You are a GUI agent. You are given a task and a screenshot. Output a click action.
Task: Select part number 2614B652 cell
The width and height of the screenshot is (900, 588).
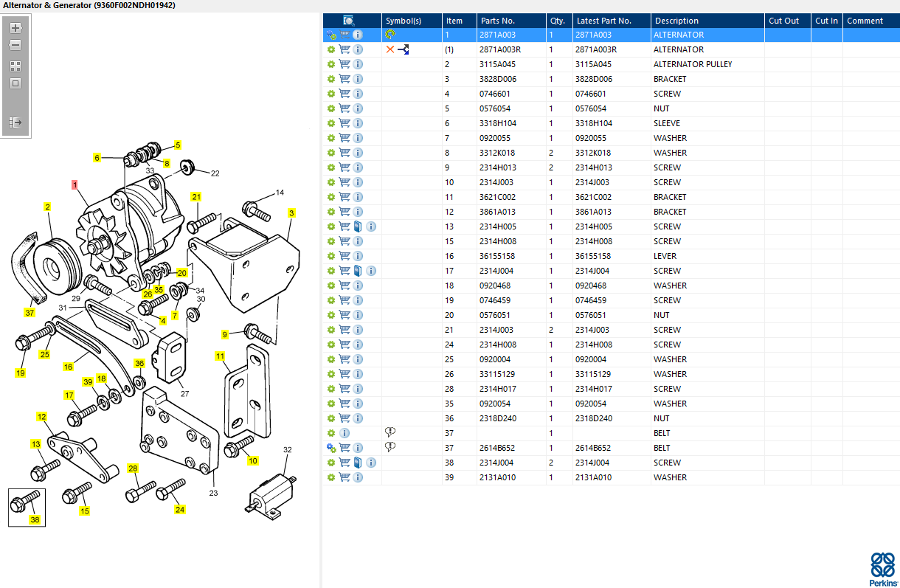[510, 448]
